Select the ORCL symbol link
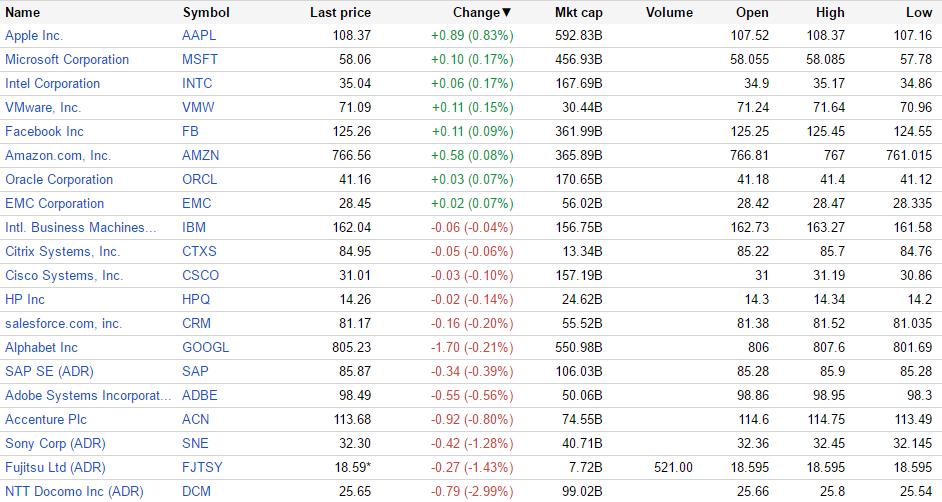Screen dimensions: 942x502 coord(199,179)
